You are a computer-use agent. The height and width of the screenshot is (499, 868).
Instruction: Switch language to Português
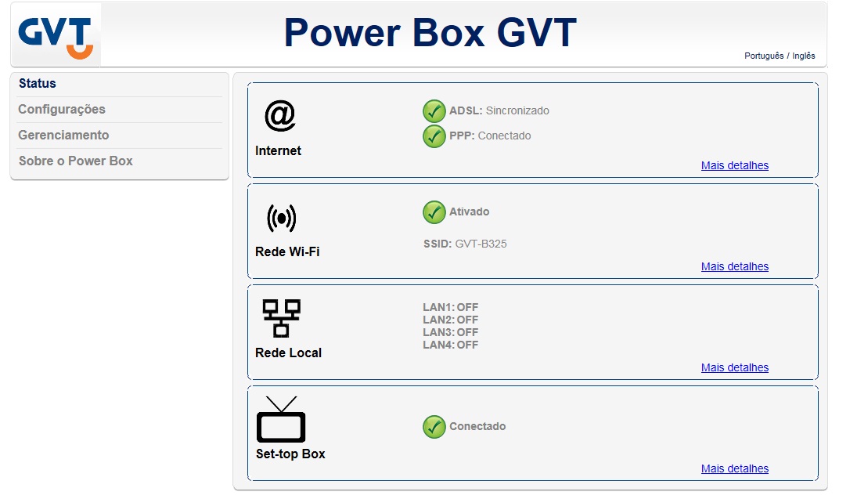click(x=764, y=56)
